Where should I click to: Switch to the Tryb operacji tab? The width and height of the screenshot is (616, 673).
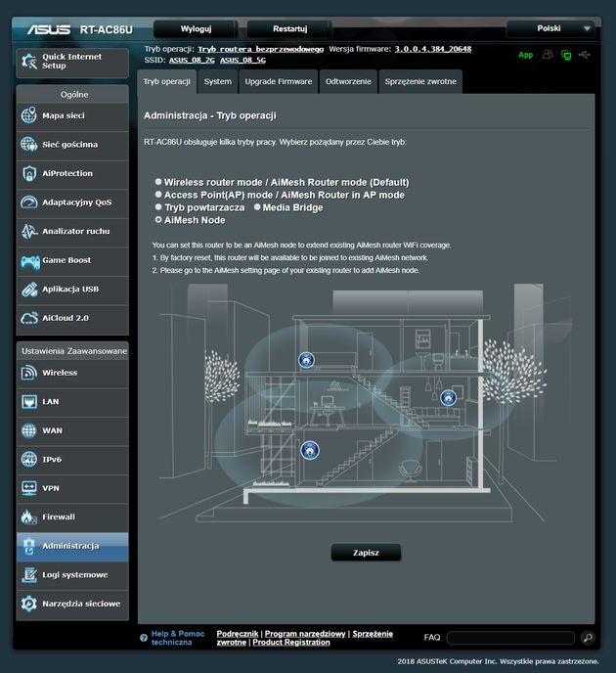(x=167, y=81)
